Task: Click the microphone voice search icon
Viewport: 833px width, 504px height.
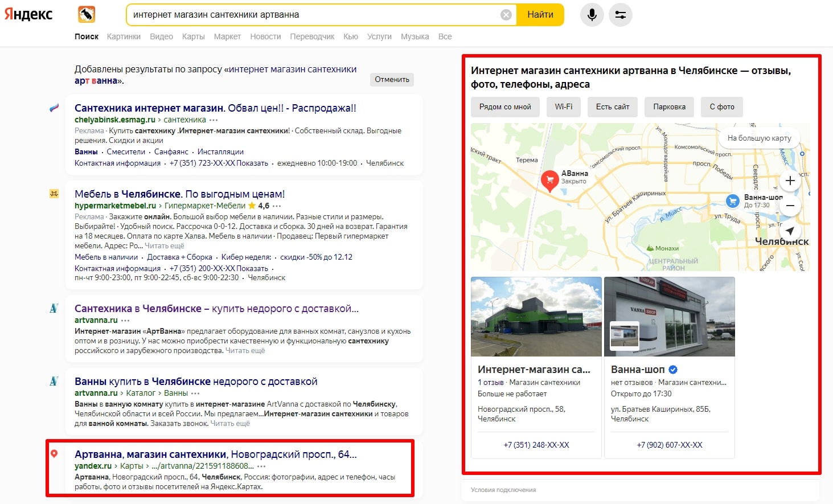Action: pos(592,15)
